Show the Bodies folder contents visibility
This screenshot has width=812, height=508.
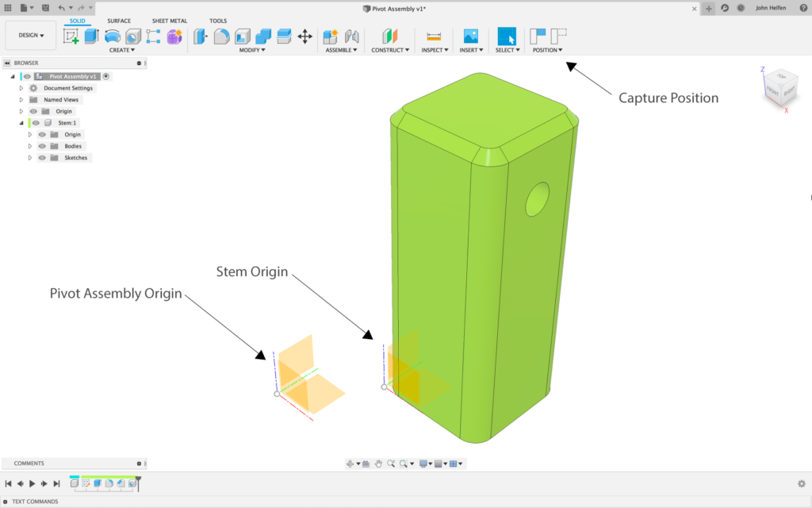(x=42, y=146)
